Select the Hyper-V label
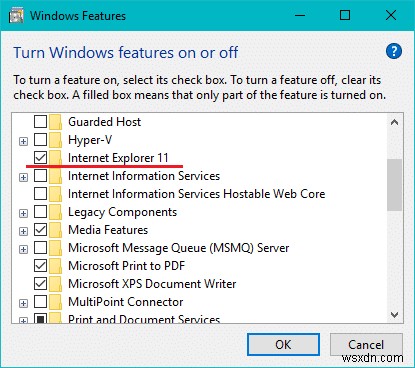 tap(90, 140)
